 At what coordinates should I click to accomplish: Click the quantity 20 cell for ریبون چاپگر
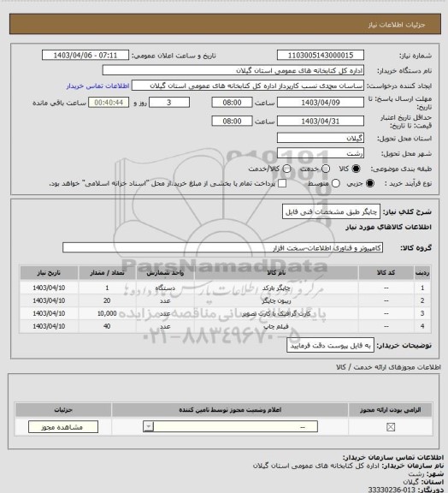click(x=107, y=301)
